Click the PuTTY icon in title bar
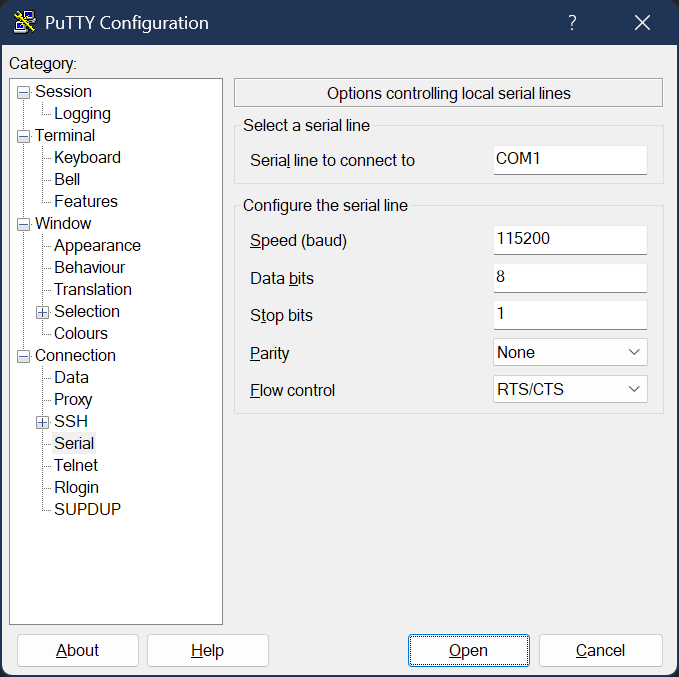 point(25,23)
